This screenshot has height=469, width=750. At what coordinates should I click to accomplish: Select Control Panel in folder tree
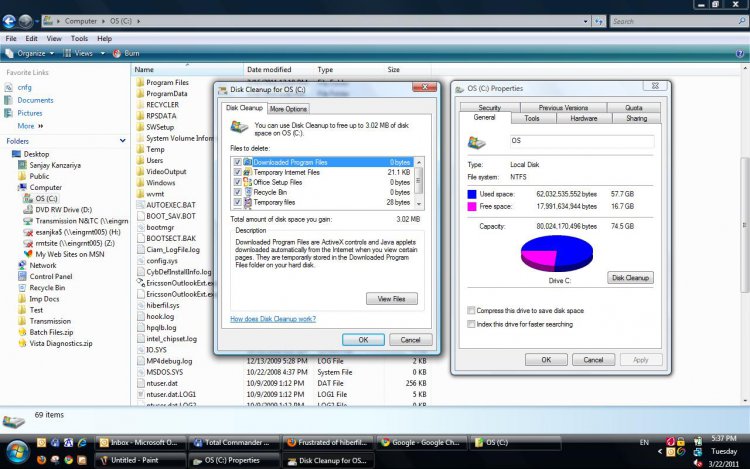pos(51,276)
